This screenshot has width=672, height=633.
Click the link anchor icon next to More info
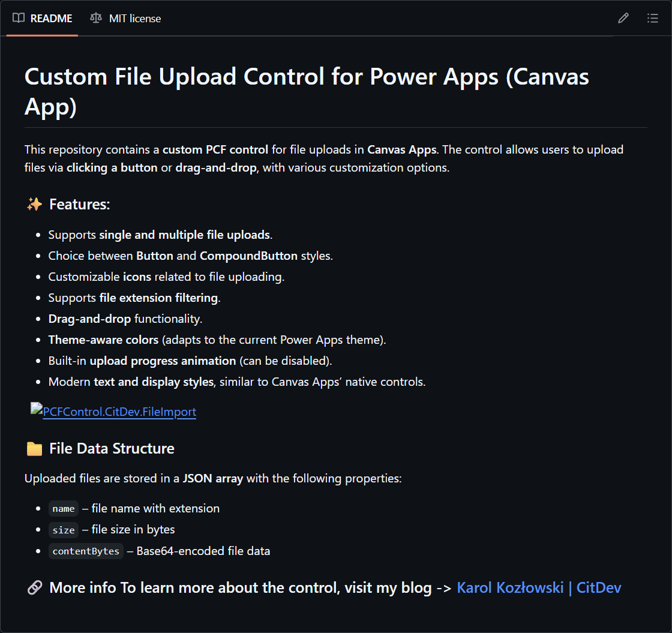click(x=34, y=587)
